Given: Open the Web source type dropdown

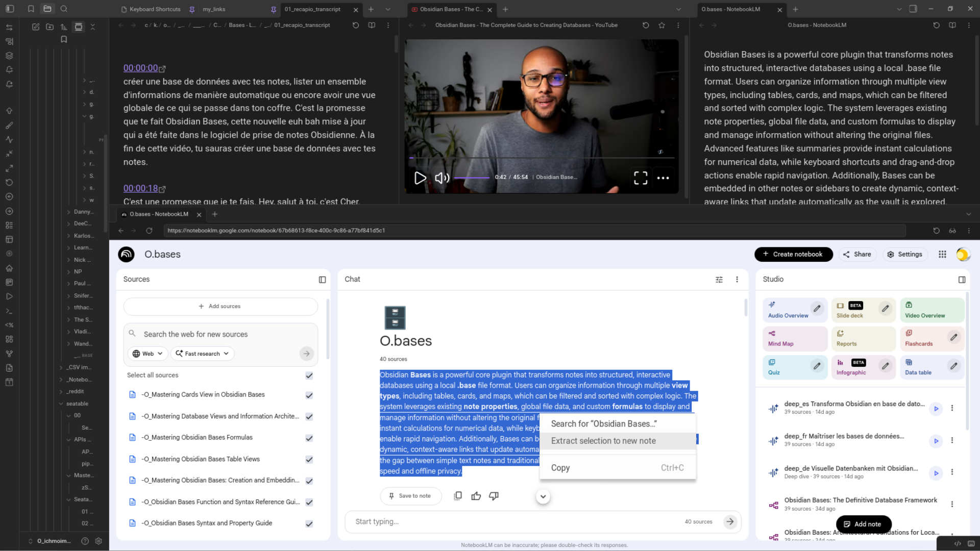Looking at the screenshot, I should pos(148,354).
